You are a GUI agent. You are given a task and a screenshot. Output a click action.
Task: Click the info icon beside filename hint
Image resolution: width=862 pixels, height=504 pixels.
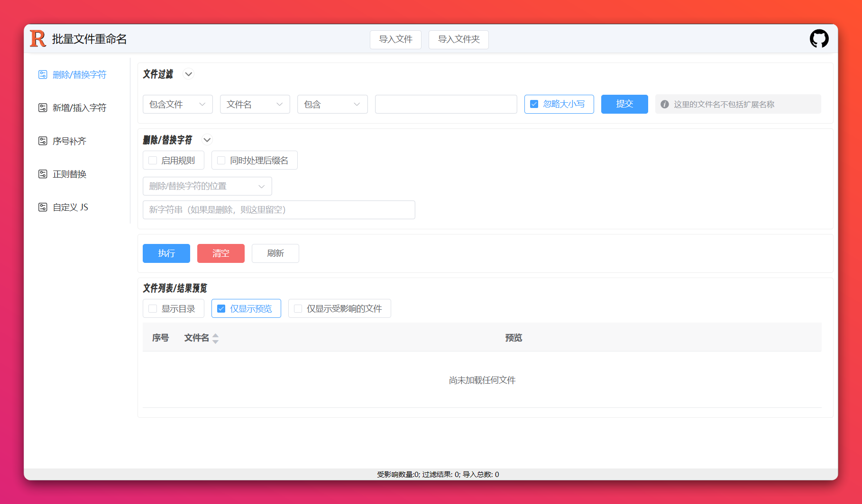pos(665,105)
